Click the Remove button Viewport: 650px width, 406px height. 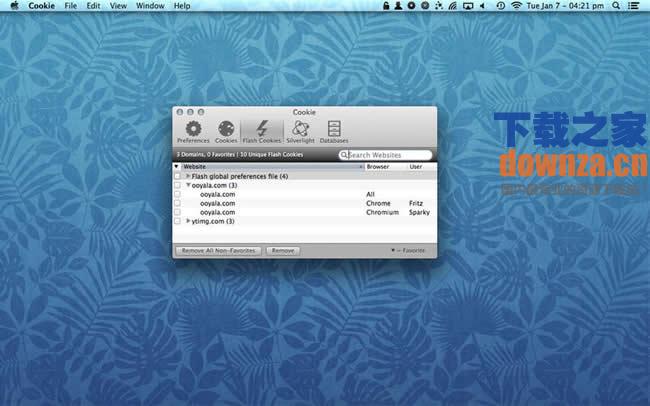283,251
